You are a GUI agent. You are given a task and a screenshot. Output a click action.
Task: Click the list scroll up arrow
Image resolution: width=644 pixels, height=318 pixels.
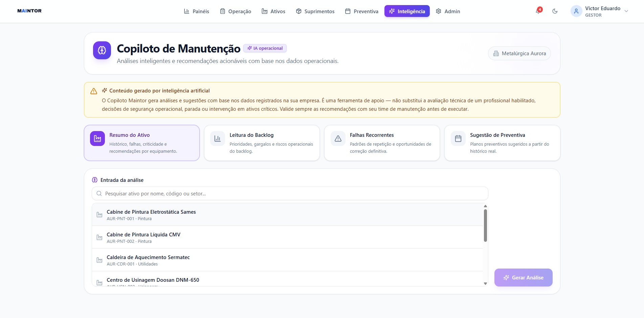tap(485, 206)
